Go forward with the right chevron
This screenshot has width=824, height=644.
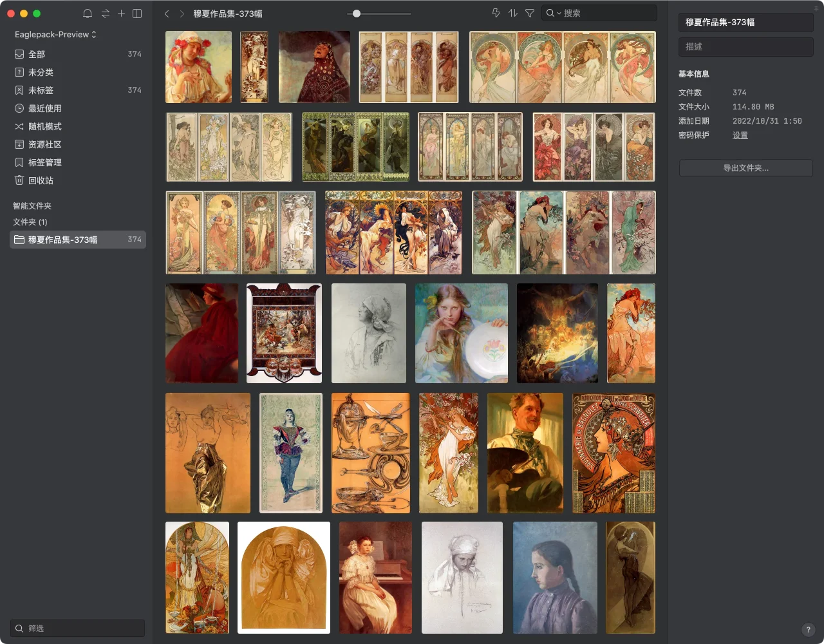click(x=182, y=14)
